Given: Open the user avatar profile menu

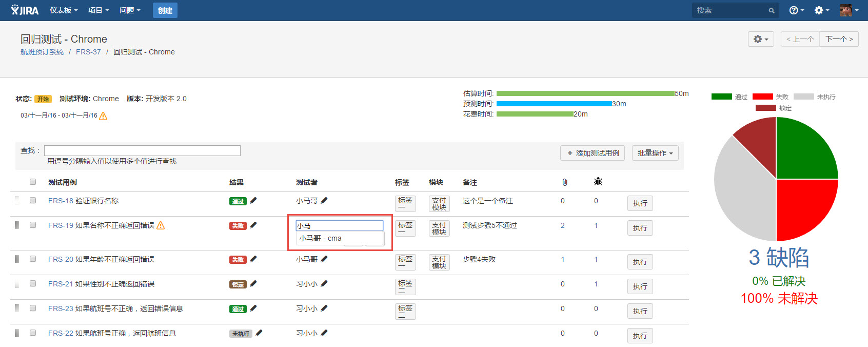Looking at the screenshot, I should point(849,10).
